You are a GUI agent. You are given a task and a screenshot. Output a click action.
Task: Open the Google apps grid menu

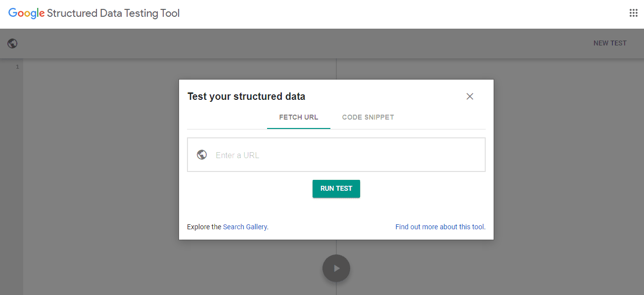(633, 13)
